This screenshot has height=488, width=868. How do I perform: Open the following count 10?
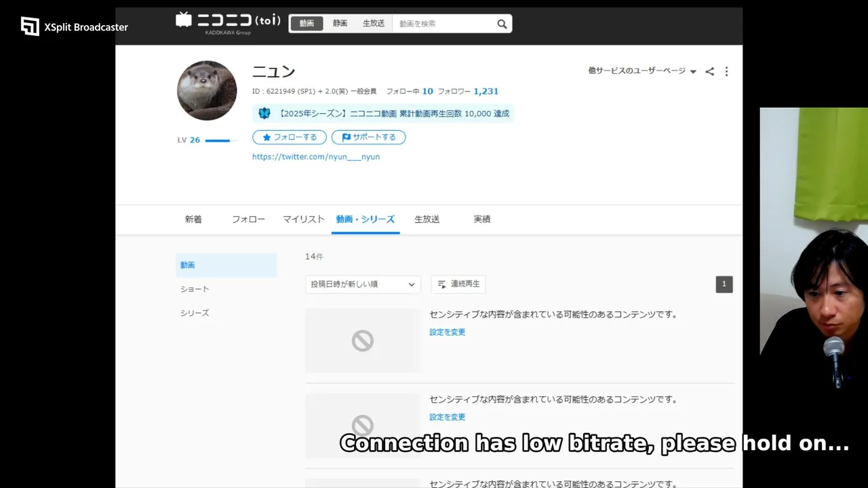(x=427, y=91)
